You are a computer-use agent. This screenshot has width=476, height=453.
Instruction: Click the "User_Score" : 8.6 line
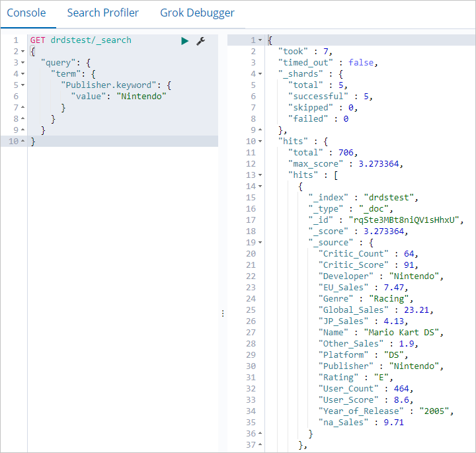tap(366, 399)
